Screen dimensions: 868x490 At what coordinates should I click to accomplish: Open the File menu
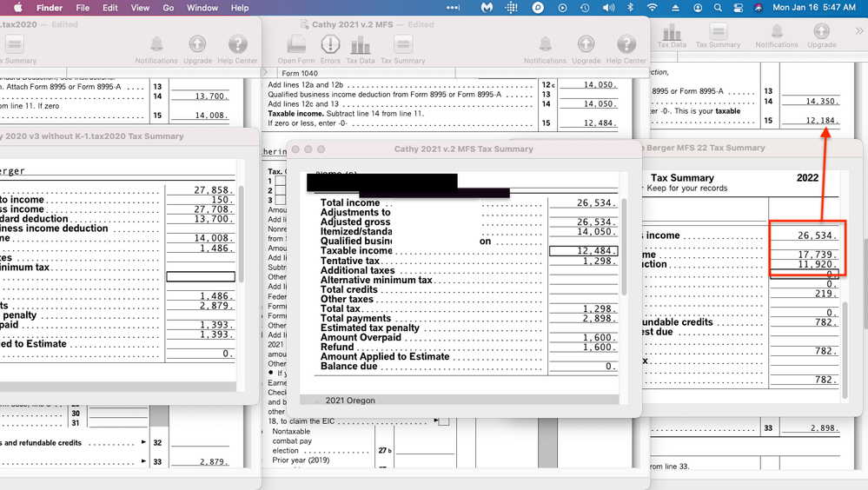[x=83, y=8]
